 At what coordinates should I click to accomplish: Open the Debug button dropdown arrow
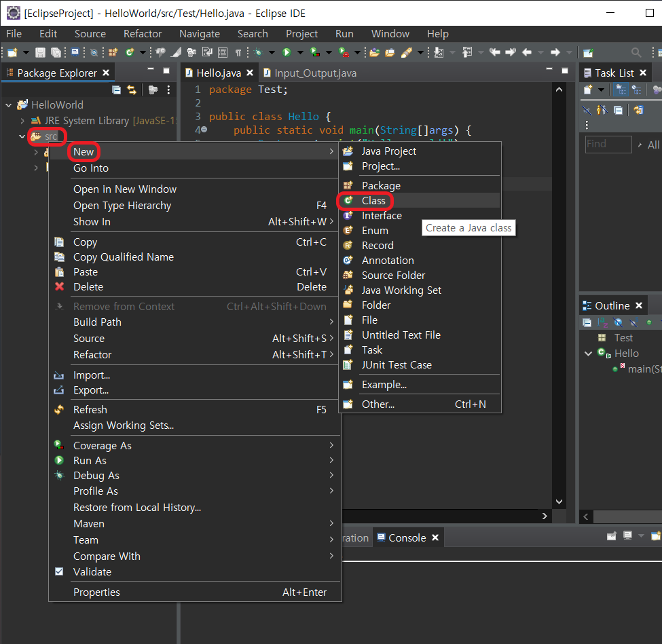(272, 53)
